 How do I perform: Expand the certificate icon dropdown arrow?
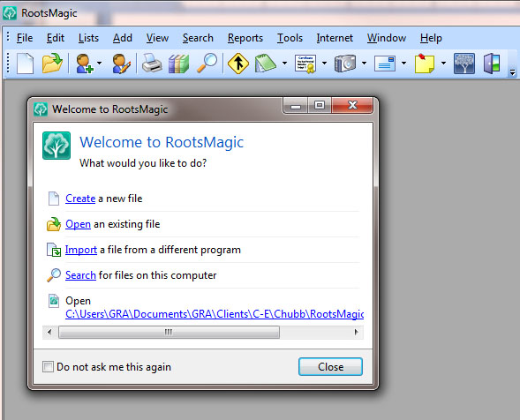324,63
